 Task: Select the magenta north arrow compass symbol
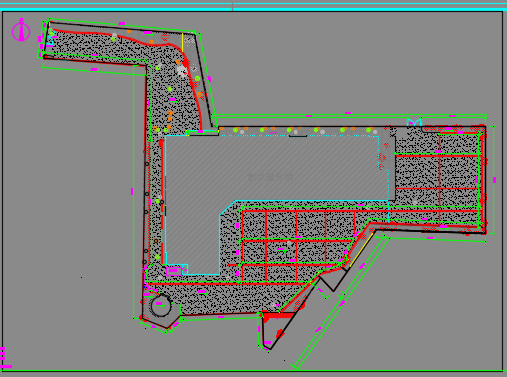[21, 30]
